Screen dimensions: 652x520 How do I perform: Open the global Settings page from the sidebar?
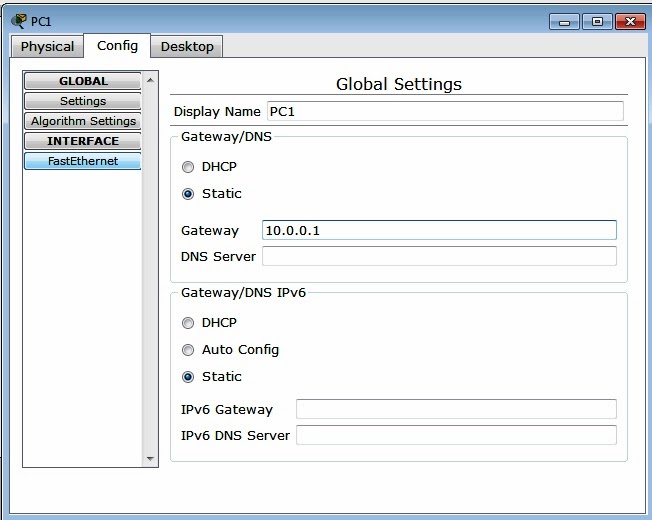coord(83,101)
